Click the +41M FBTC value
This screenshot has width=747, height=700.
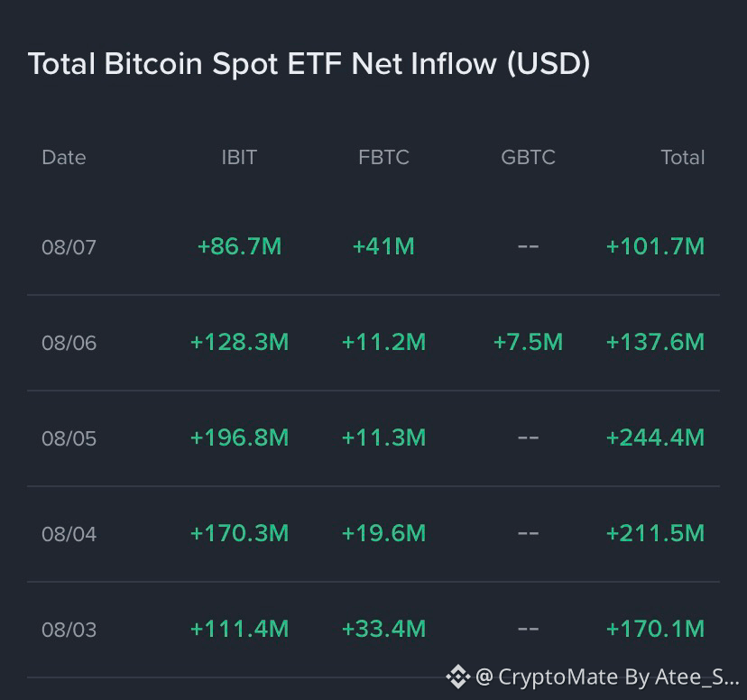click(x=383, y=246)
